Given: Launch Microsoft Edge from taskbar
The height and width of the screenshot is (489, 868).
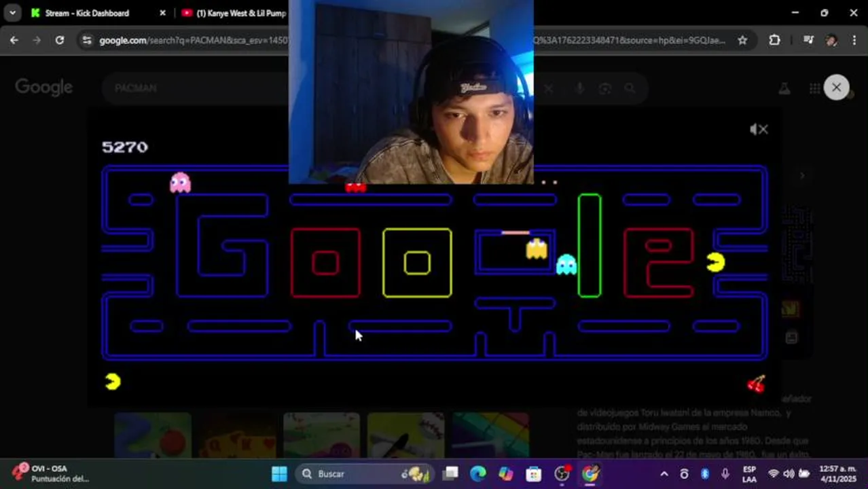Looking at the screenshot, I should (x=478, y=473).
